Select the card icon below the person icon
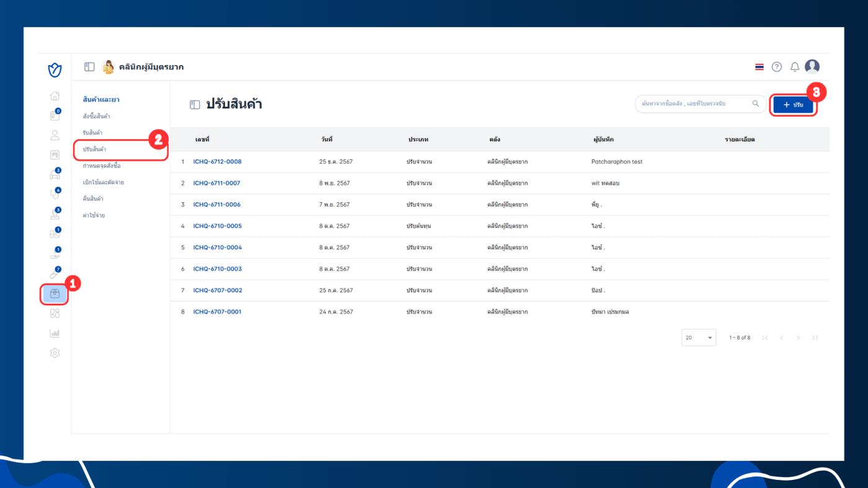The width and height of the screenshot is (868, 488). pos(55,155)
